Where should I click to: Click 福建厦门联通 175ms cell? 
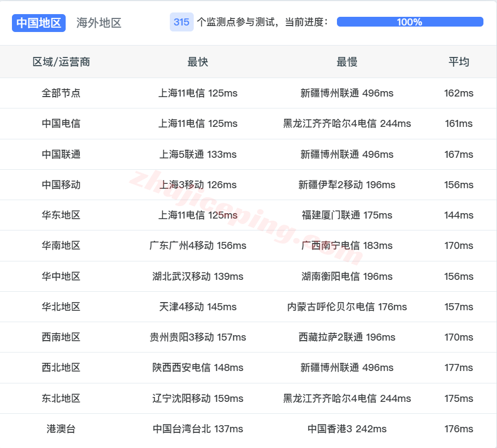click(347, 215)
